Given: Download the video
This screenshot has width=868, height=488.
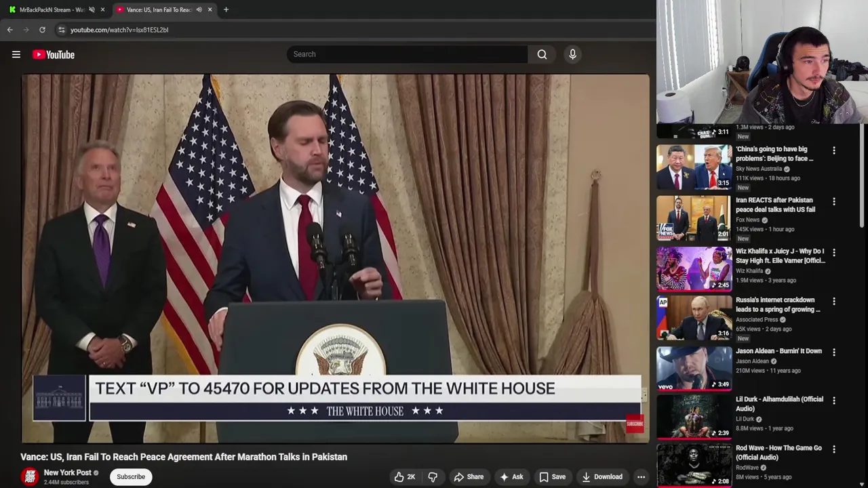Looking at the screenshot, I should tap(601, 476).
